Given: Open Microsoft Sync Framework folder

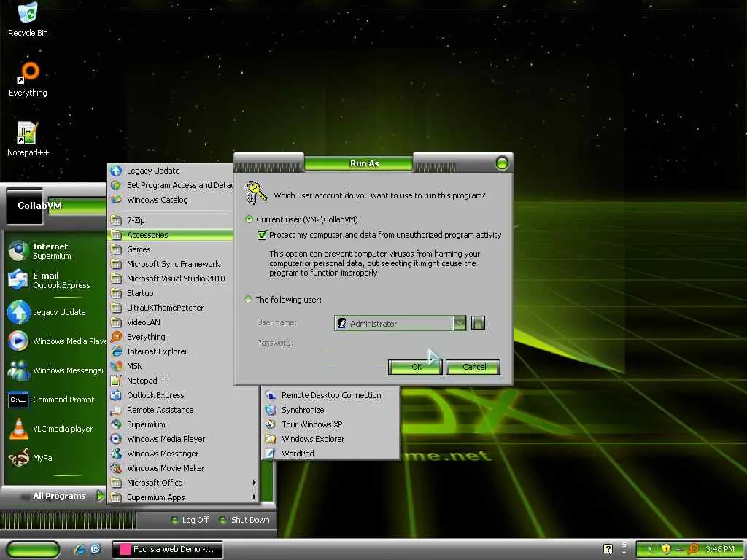Looking at the screenshot, I should (171, 264).
